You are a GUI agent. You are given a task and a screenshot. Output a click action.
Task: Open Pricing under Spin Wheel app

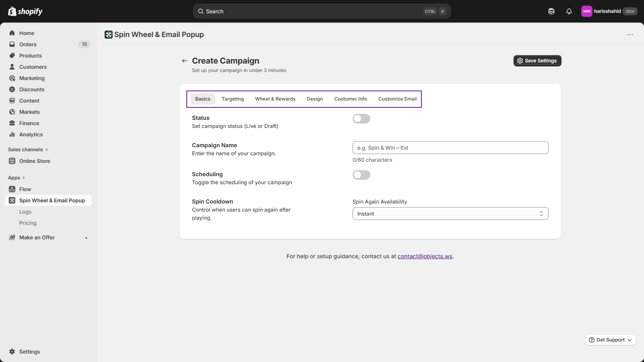28,223
